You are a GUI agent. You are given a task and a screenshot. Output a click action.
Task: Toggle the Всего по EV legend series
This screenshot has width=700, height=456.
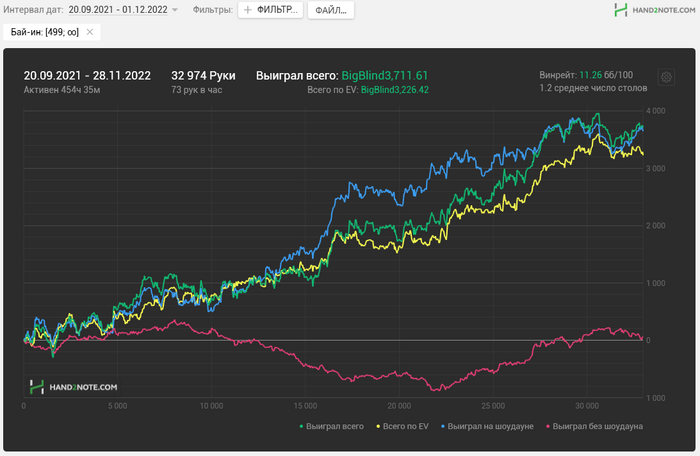[403, 427]
